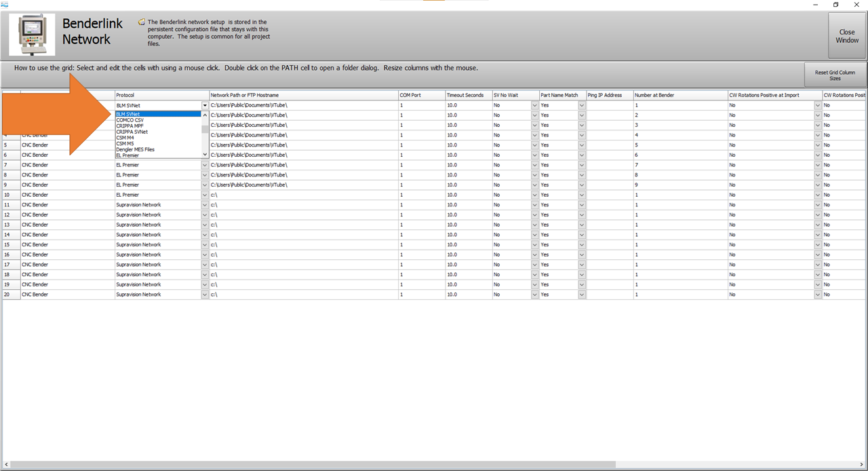868x471 pixels.
Task: Open Protocol dropdown for row 7
Action: pyautogui.click(x=205, y=165)
